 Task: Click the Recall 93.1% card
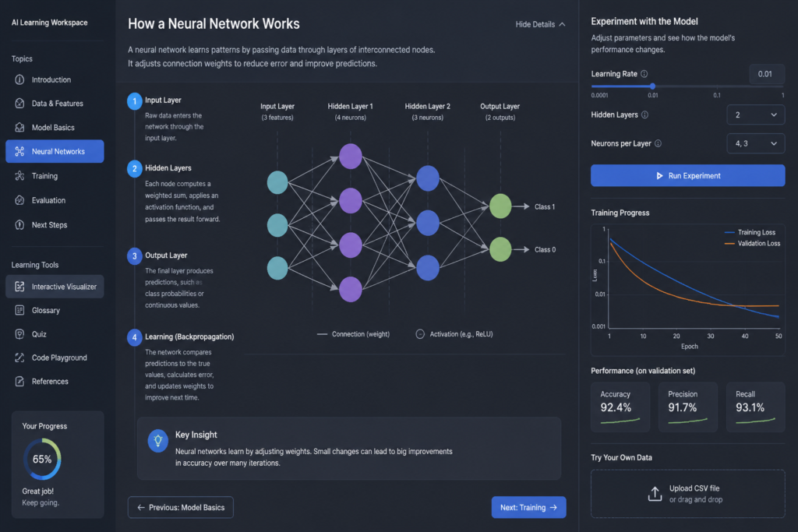click(755, 407)
